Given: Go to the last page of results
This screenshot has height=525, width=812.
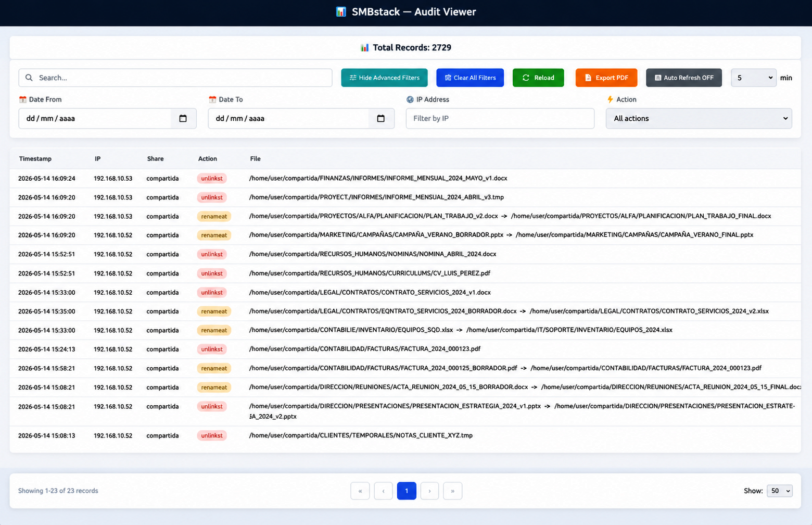Looking at the screenshot, I should click(453, 491).
